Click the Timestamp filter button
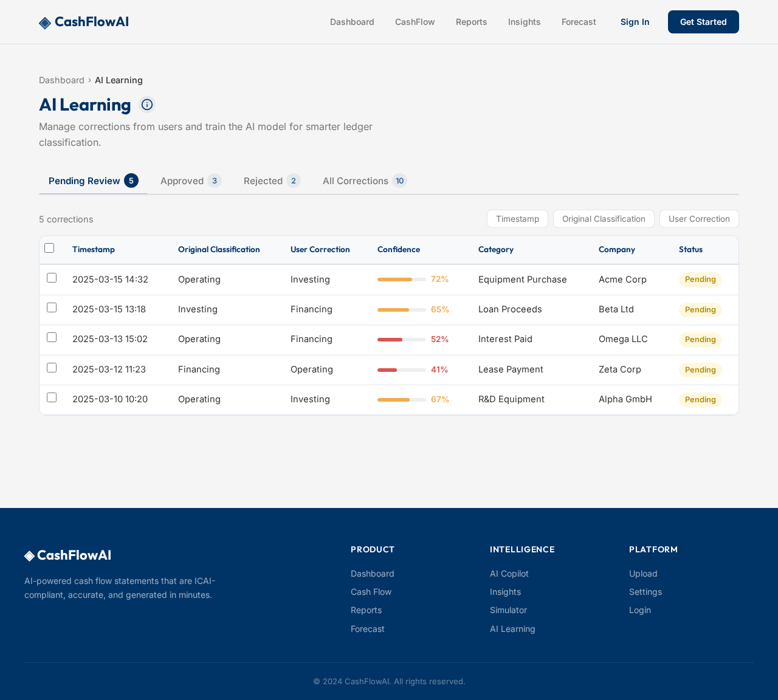The height and width of the screenshot is (700, 778). point(517,219)
